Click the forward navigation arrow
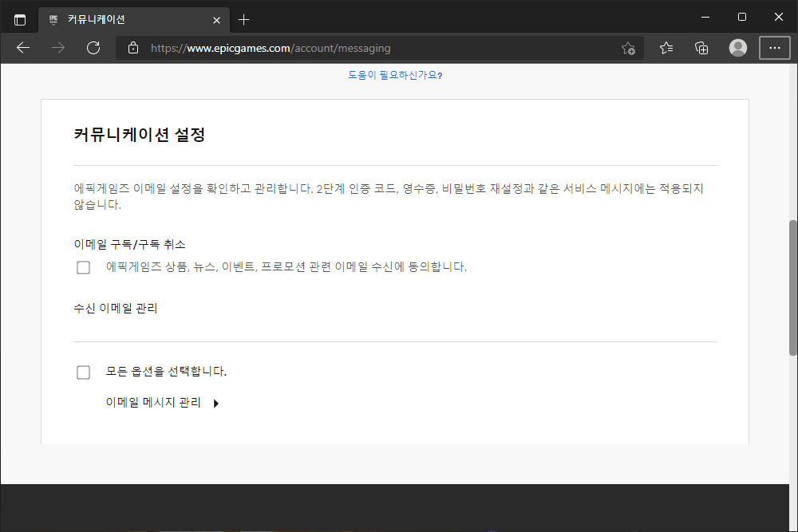 (58, 48)
